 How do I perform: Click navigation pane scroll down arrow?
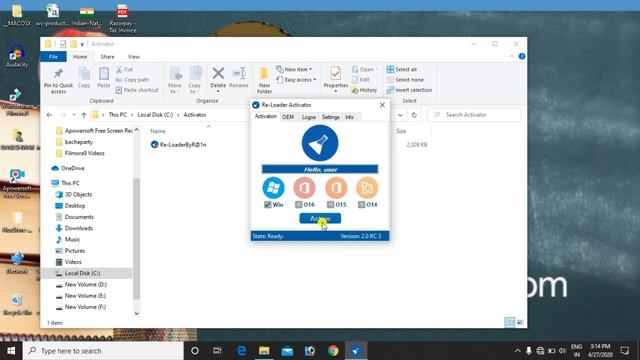coord(137,313)
